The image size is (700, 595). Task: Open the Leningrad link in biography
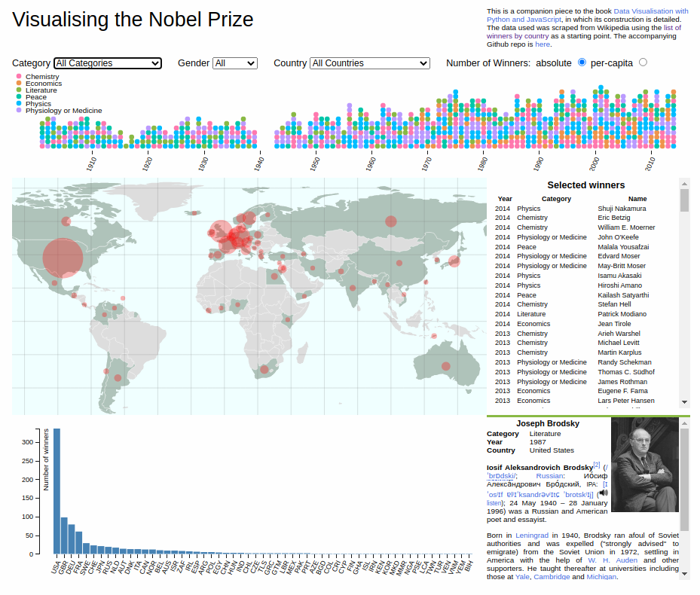(x=532, y=535)
